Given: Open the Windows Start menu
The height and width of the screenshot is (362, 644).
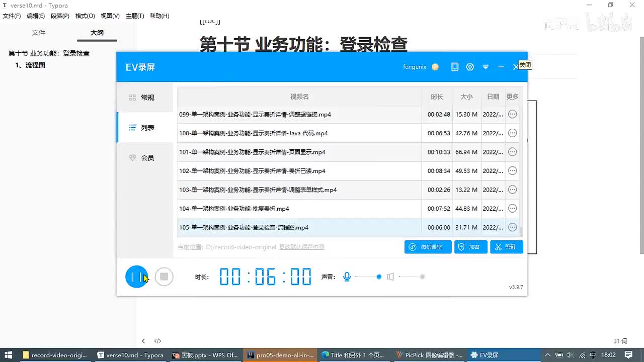Looking at the screenshot, I should tap(9, 355).
